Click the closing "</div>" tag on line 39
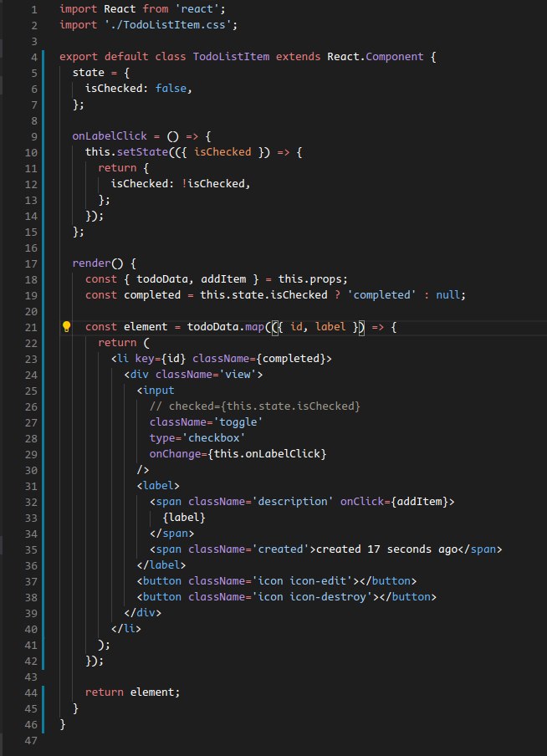 pos(143,614)
